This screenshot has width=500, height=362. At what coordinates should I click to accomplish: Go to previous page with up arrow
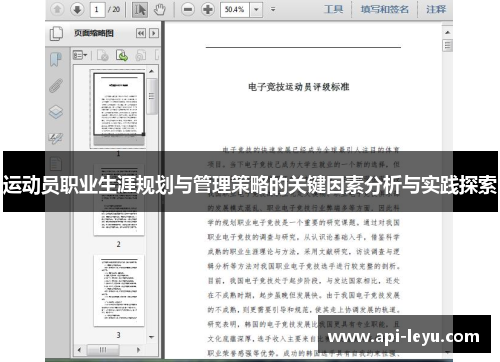click(x=57, y=9)
